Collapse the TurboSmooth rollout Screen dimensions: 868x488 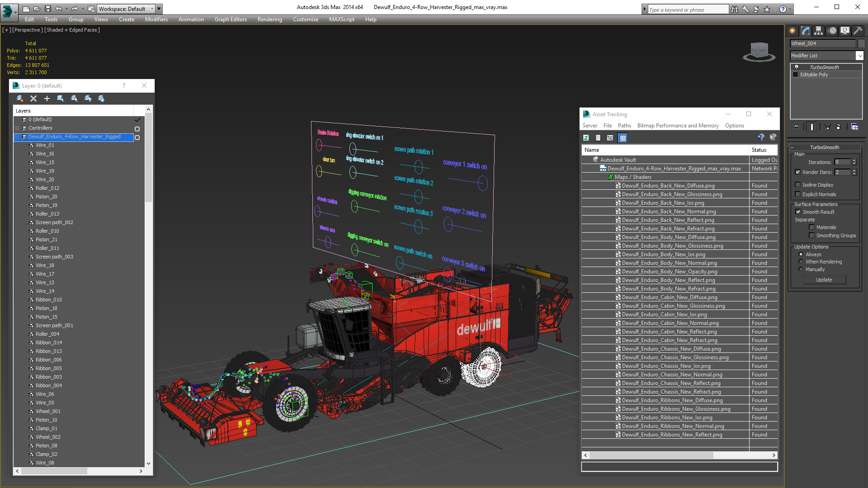(793, 147)
